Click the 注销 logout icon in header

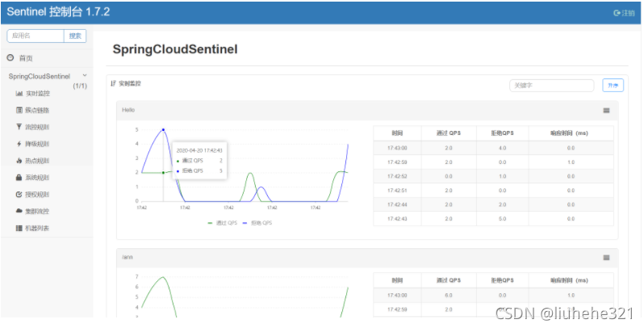coord(617,13)
